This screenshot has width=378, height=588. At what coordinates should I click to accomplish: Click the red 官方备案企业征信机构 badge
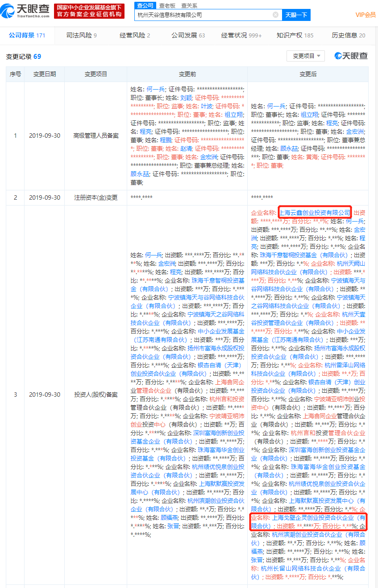click(89, 11)
